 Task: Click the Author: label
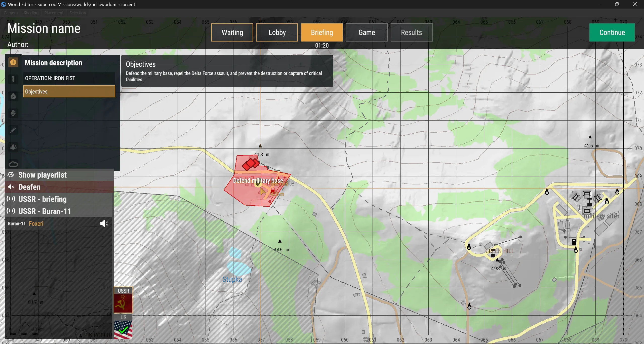[x=18, y=45]
